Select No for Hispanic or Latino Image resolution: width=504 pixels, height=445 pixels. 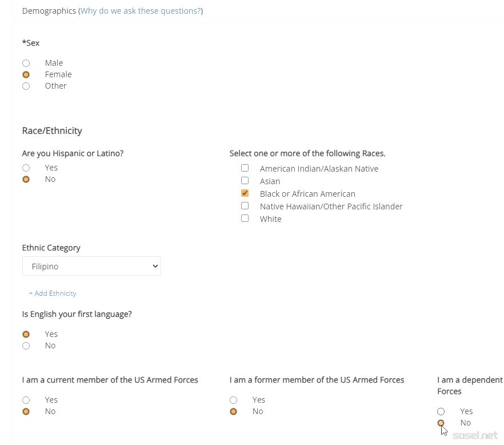[x=26, y=179]
